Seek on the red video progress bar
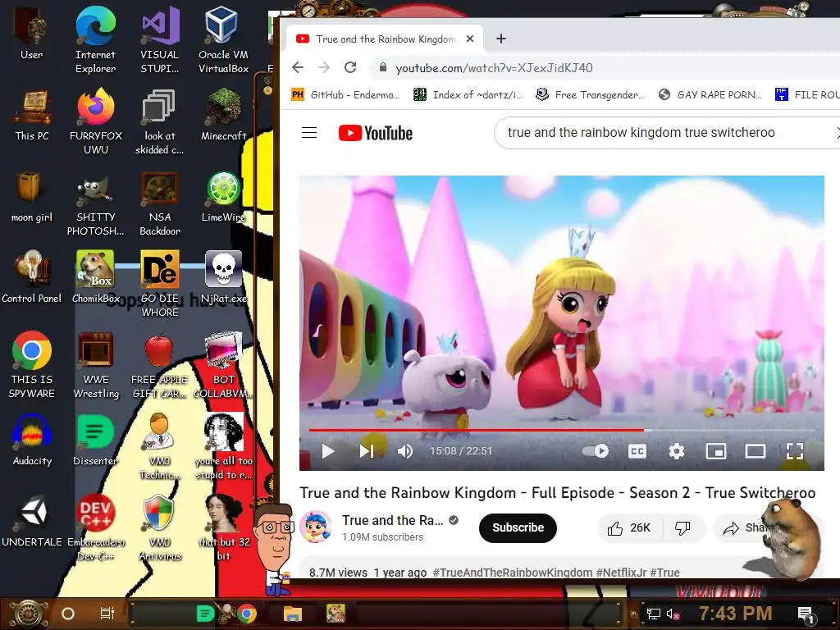 561,430
